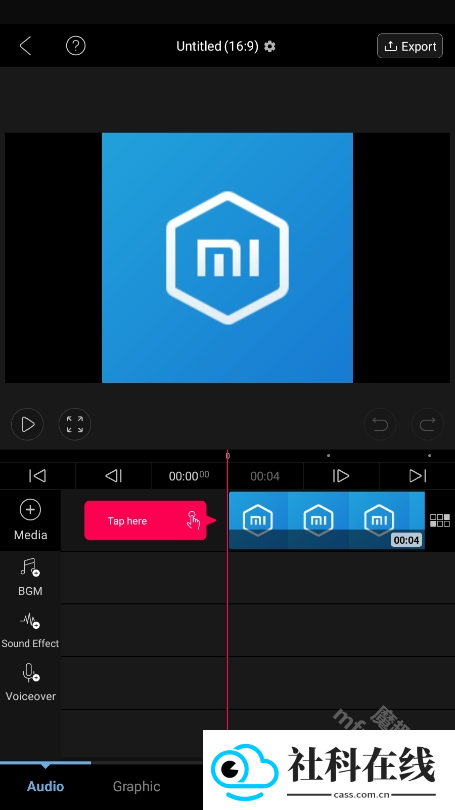Open the help question mark icon
Image resolution: width=455 pixels, height=810 pixels.
pyautogui.click(x=75, y=46)
